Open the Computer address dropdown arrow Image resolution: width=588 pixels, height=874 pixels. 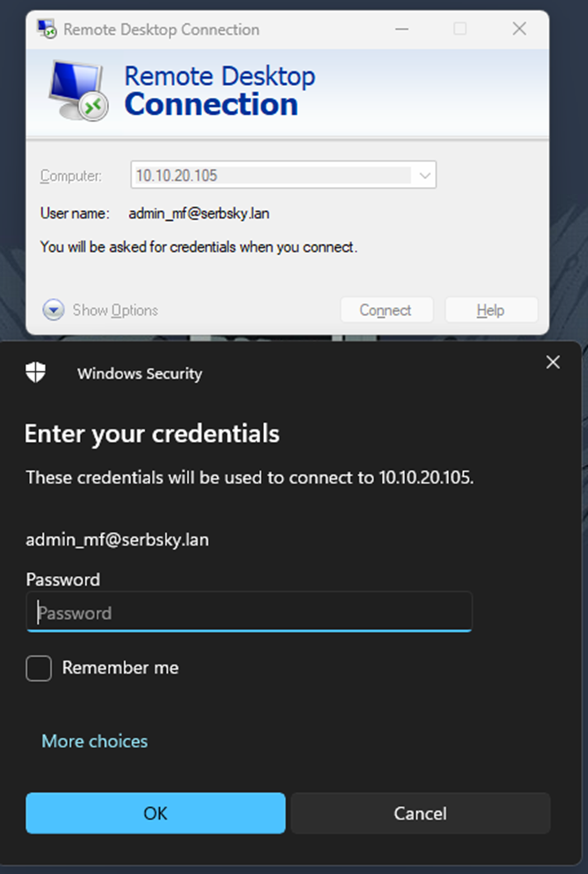[x=424, y=175]
